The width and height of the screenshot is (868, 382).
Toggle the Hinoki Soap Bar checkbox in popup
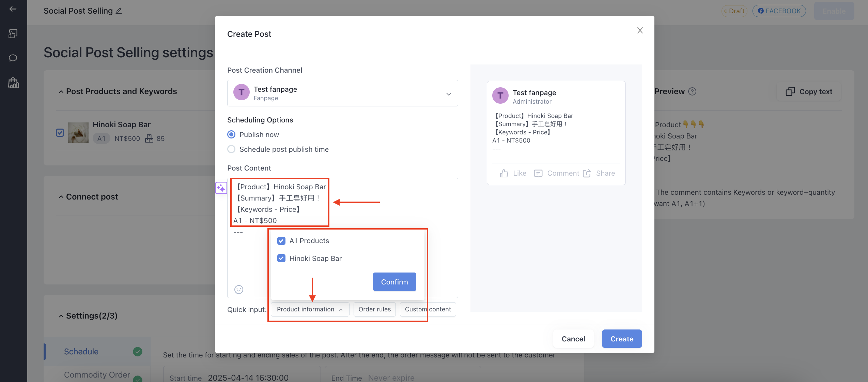(x=281, y=258)
